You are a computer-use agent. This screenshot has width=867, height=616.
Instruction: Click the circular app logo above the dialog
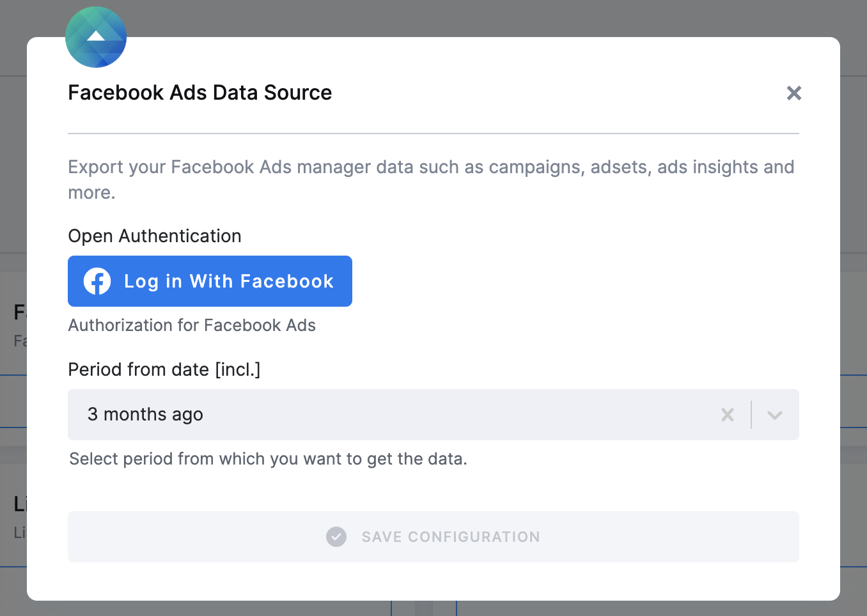95,37
